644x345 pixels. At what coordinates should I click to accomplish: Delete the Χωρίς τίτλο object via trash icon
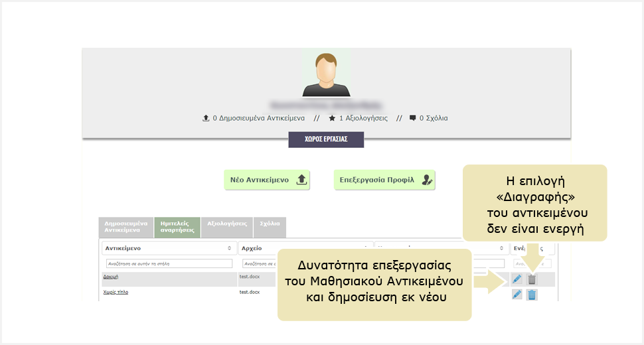tap(532, 294)
